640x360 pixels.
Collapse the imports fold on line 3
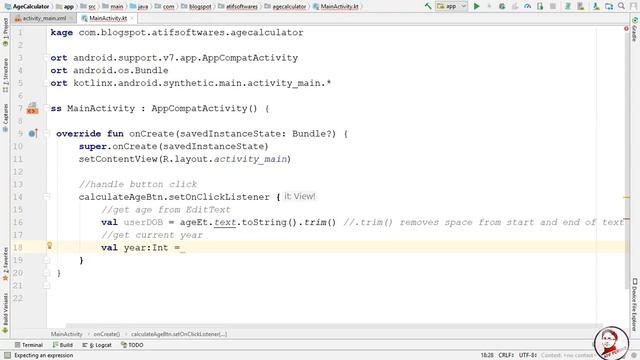(x=47, y=58)
